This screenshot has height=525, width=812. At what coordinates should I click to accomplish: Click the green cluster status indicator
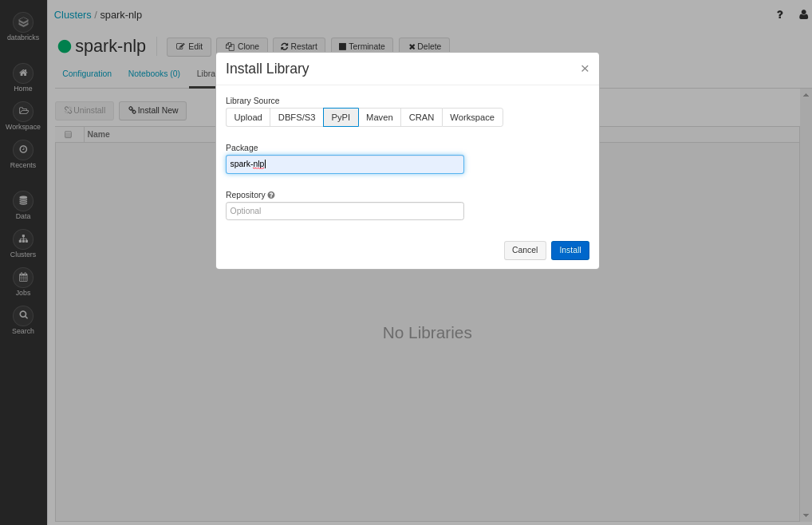point(65,46)
